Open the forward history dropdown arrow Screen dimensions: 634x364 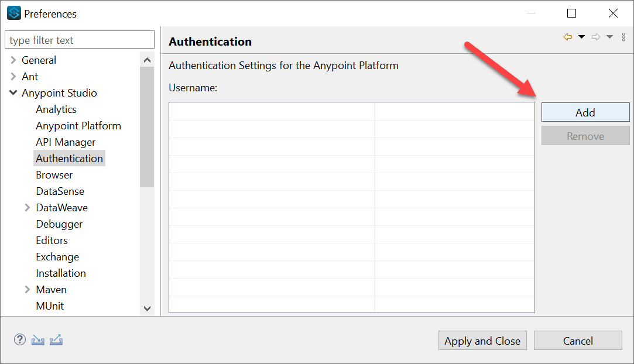609,36
